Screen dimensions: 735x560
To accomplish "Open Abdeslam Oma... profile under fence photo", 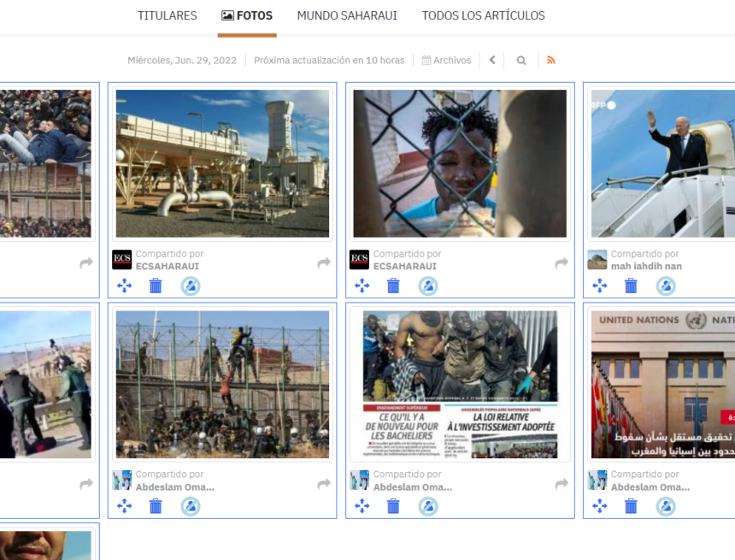I will coord(174,486).
